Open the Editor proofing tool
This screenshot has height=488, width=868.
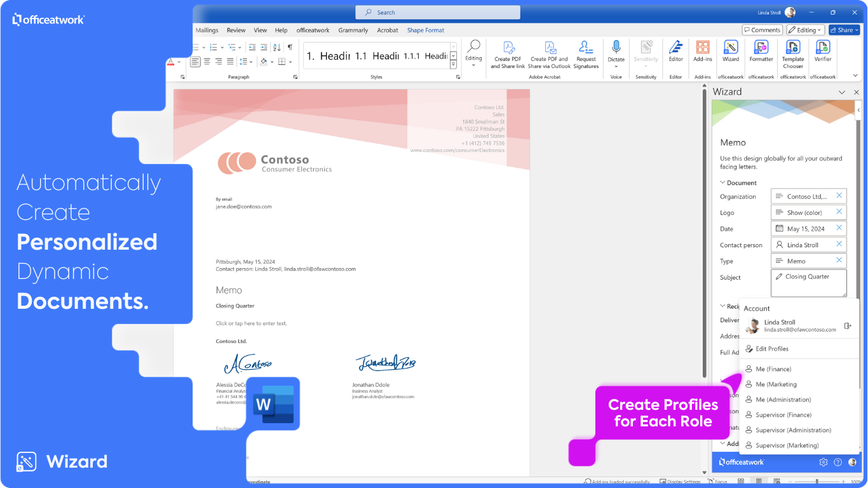click(676, 51)
